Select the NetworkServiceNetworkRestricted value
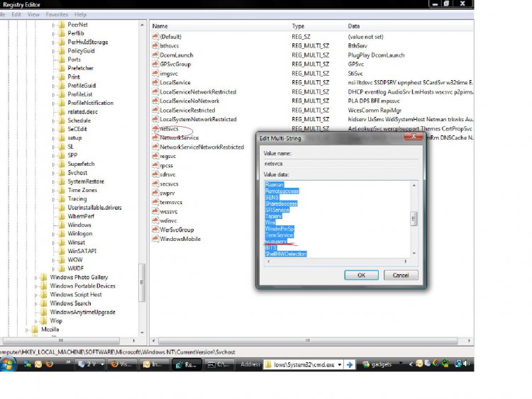 tap(202, 147)
